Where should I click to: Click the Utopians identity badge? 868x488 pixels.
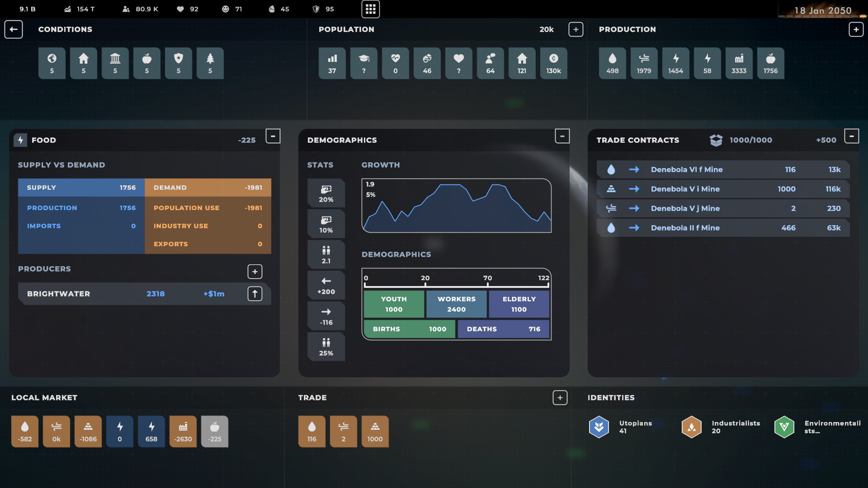[x=599, y=427]
